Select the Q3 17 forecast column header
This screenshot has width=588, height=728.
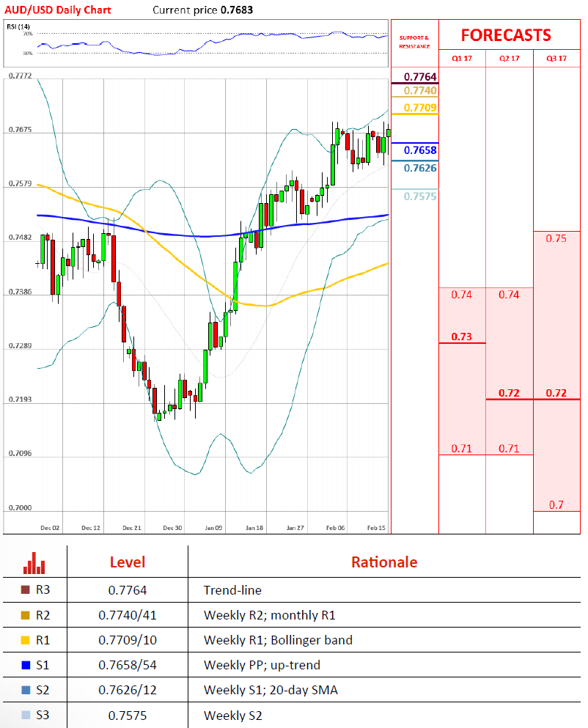pyautogui.click(x=556, y=59)
